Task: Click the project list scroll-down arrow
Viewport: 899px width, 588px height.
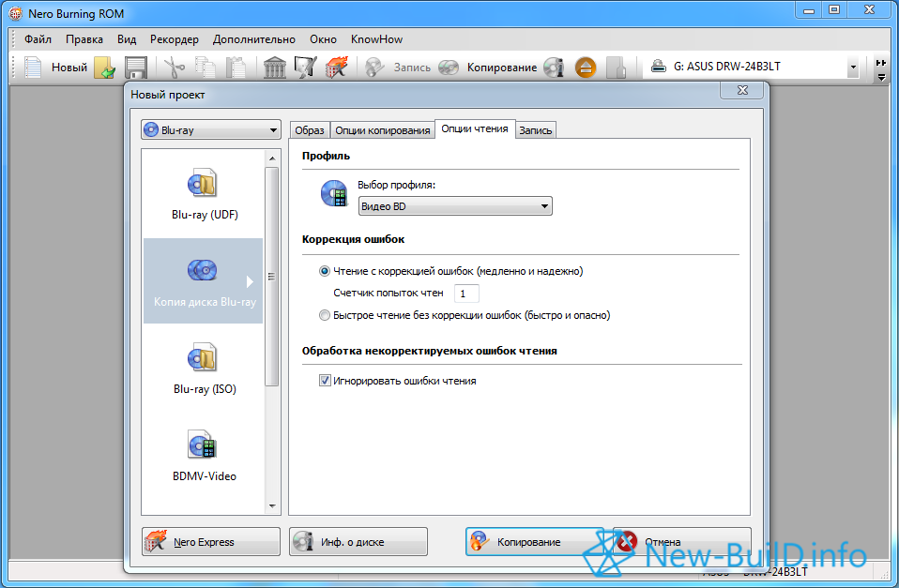Action: 272,506
